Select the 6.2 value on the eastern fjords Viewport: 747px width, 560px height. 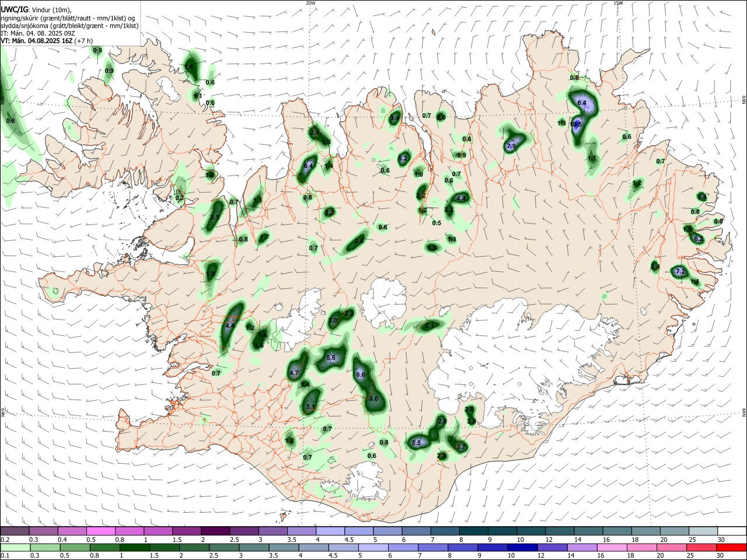pyautogui.click(x=699, y=239)
